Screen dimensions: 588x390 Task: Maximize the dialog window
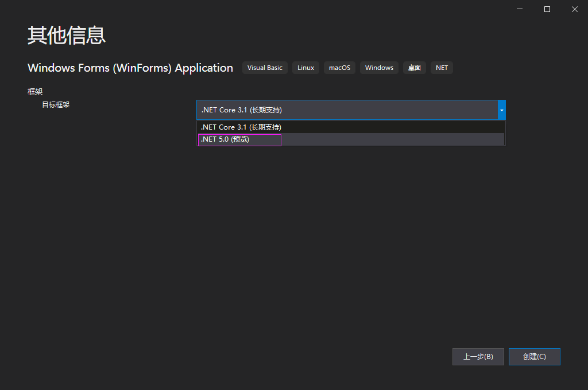[547, 9]
